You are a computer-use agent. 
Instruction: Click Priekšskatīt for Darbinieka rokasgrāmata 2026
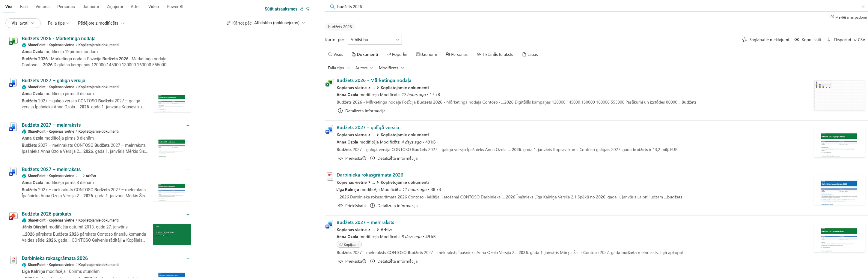pos(352,206)
